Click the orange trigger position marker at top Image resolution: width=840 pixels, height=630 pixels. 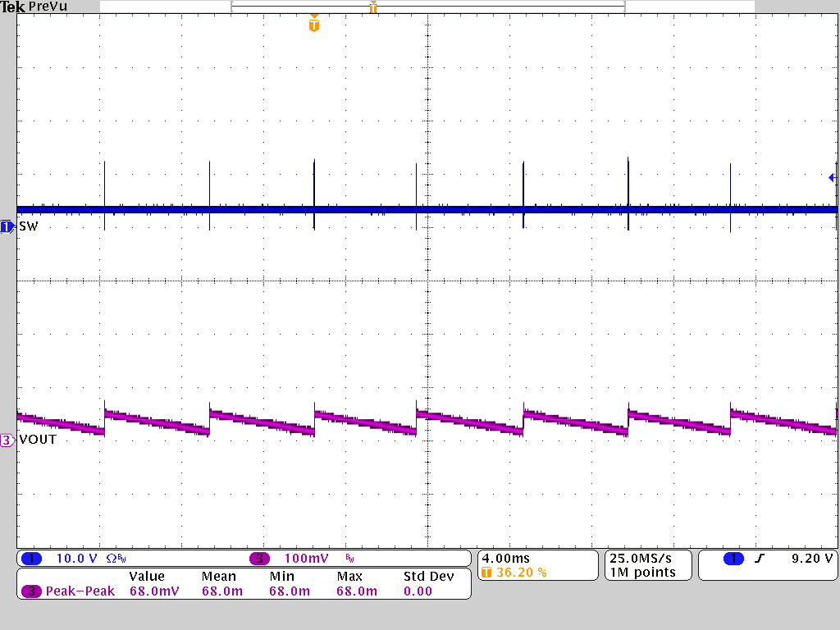(314, 25)
